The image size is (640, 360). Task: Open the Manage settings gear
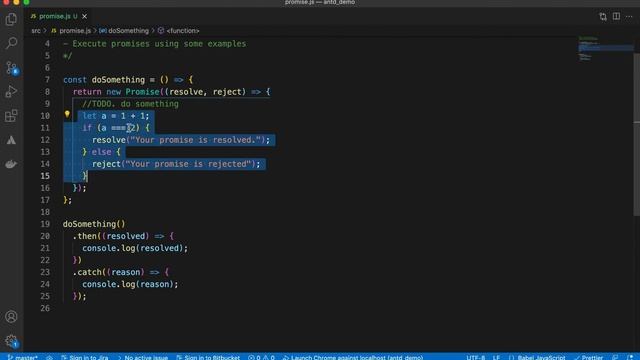11,341
